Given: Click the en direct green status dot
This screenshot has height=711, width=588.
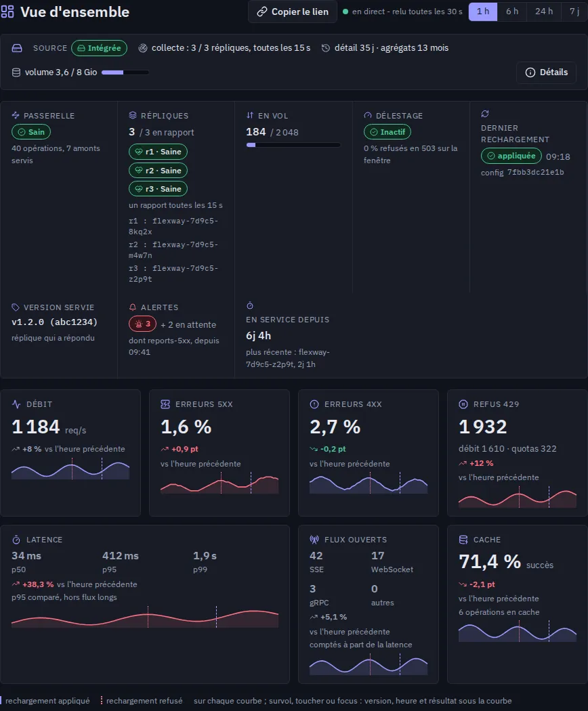Looking at the screenshot, I should tap(345, 12).
